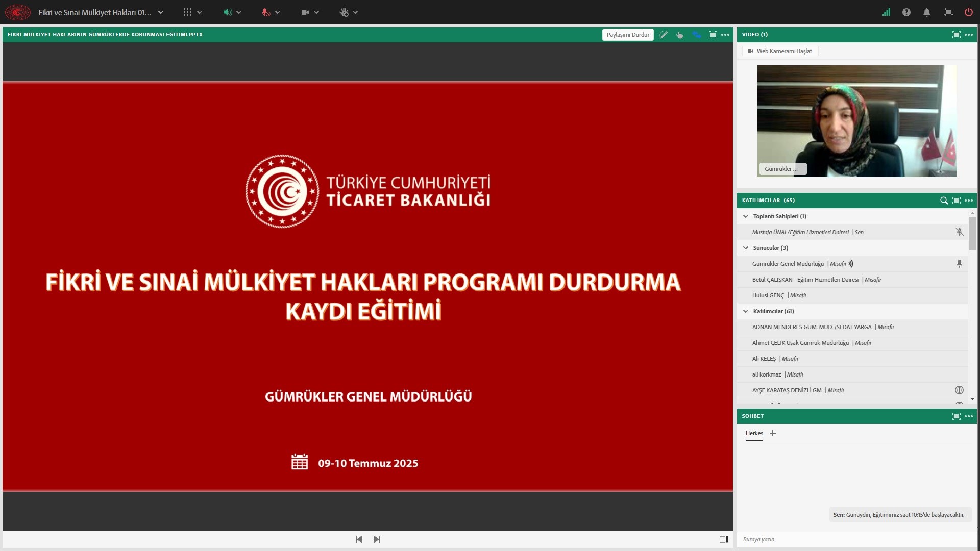The height and width of the screenshot is (551, 980).
Task: Click the Ticaret Bakanlığı logo in the top bar
Action: point(18,12)
